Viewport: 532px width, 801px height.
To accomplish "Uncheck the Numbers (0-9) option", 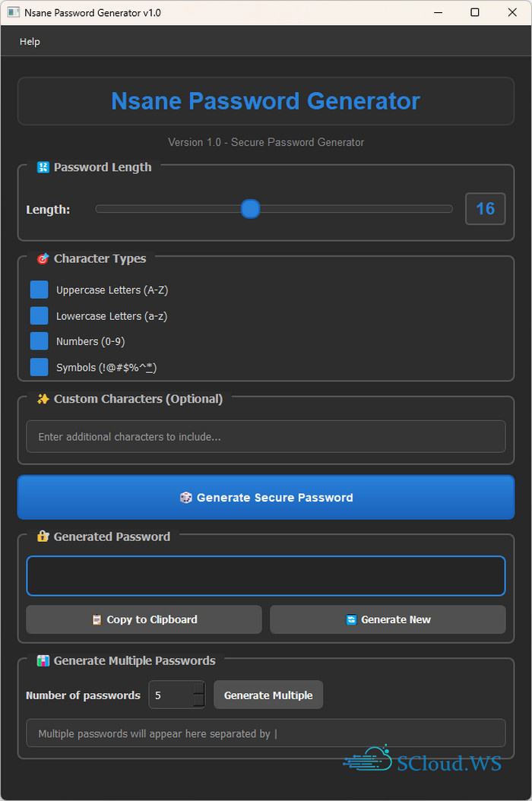I will (39, 341).
